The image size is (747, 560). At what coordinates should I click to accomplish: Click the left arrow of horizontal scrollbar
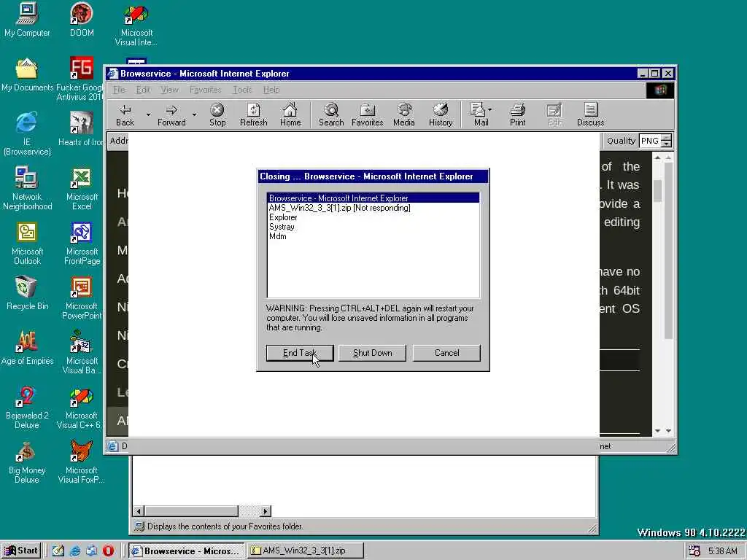tap(139, 511)
